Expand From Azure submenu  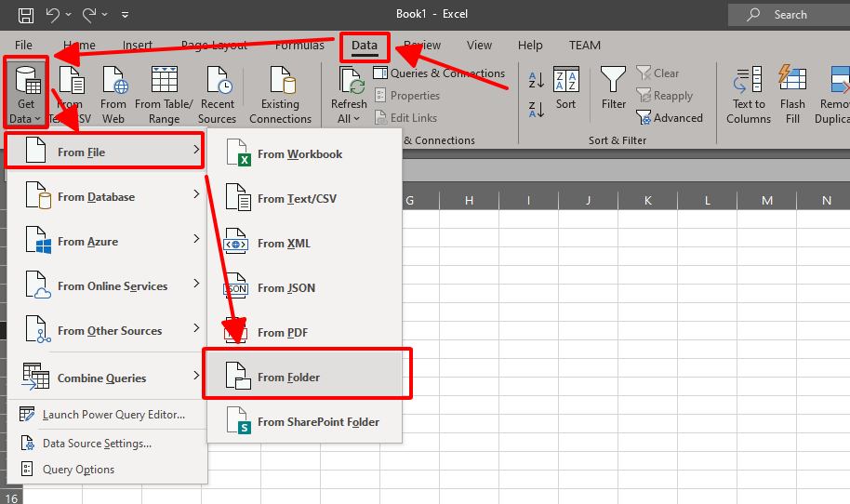click(x=107, y=241)
